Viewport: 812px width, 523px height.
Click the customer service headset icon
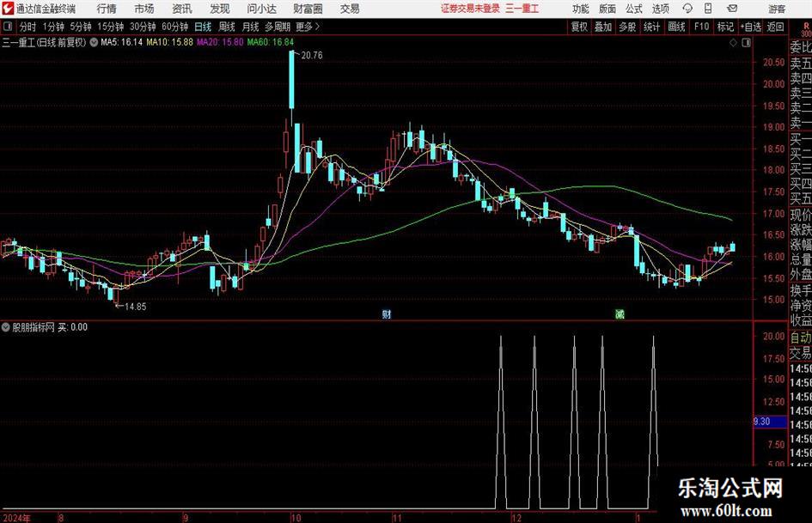pos(687,9)
